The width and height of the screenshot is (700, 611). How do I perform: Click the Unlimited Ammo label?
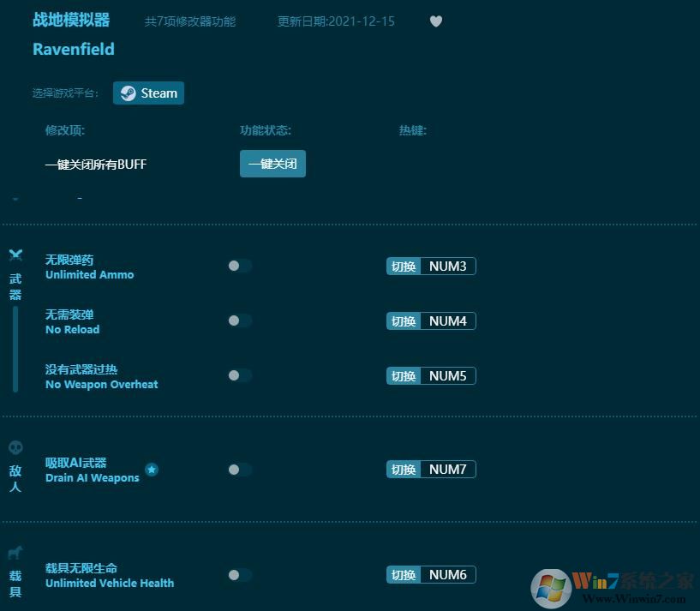pos(90,274)
